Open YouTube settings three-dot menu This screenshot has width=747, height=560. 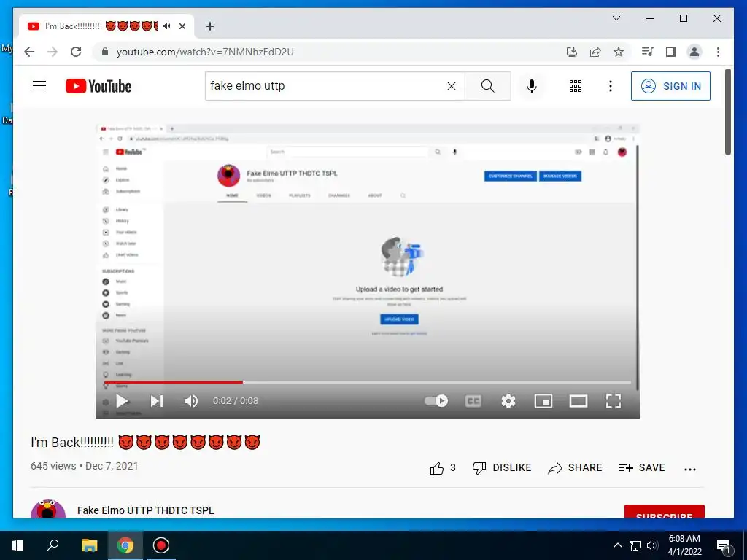coord(611,86)
